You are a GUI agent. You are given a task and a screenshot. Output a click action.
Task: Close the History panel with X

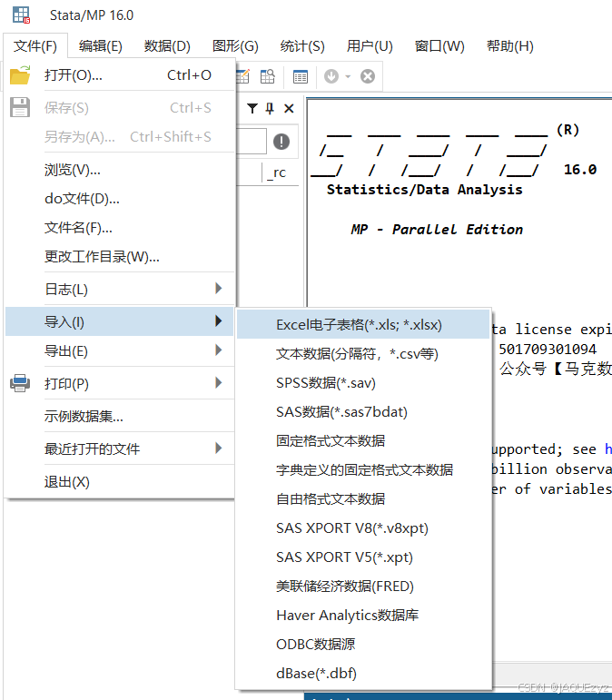click(x=289, y=108)
